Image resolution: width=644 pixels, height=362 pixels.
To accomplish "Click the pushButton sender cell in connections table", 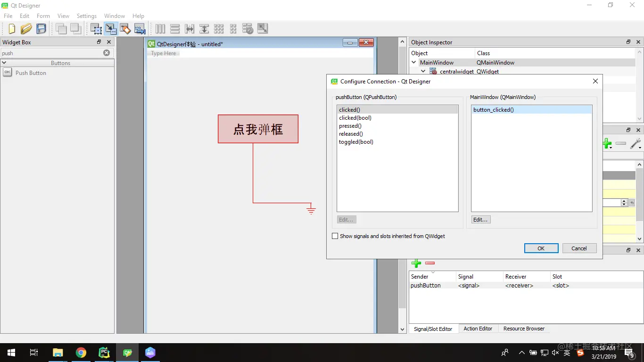I will pos(432,285).
